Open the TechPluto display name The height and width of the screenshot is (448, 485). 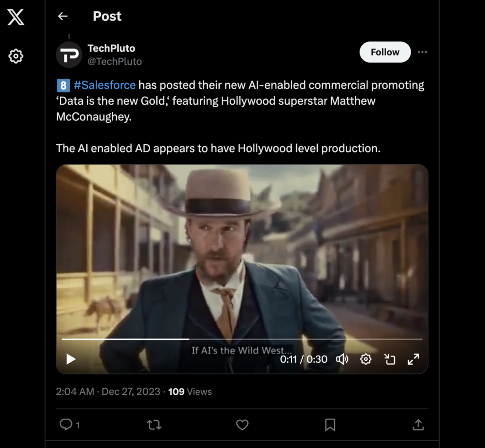click(x=111, y=48)
